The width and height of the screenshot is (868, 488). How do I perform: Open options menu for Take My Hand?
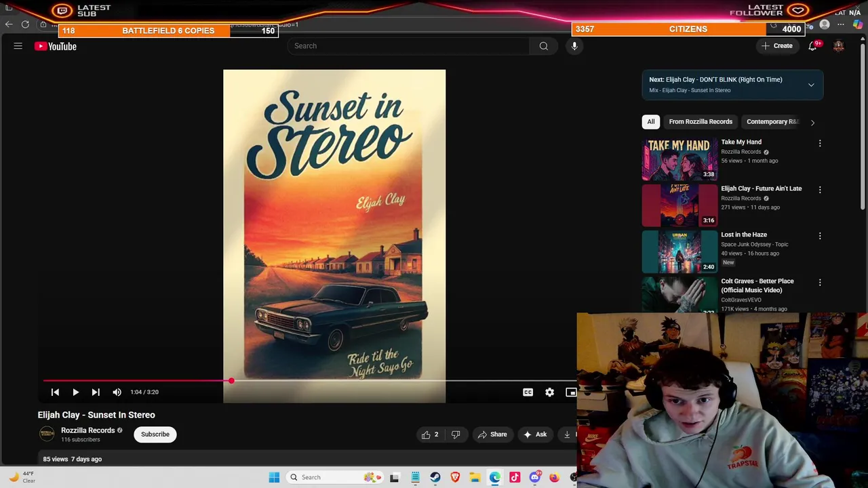(820, 144)
